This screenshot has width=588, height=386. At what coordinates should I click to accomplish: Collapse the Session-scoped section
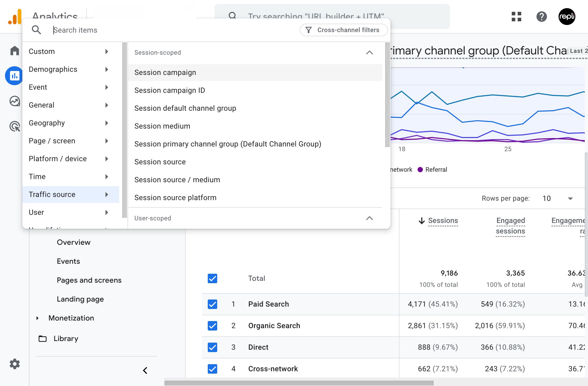click(x=369, y=53)
